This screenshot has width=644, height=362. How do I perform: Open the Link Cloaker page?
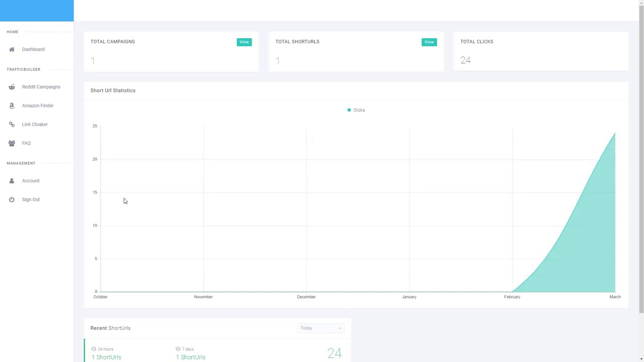35,124
